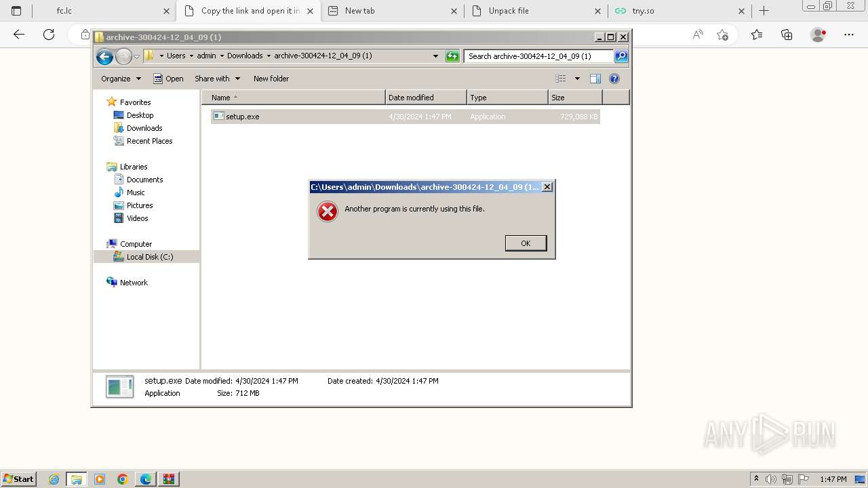Select Network in the navigation pane
The image size is (868, 488).
134,283
